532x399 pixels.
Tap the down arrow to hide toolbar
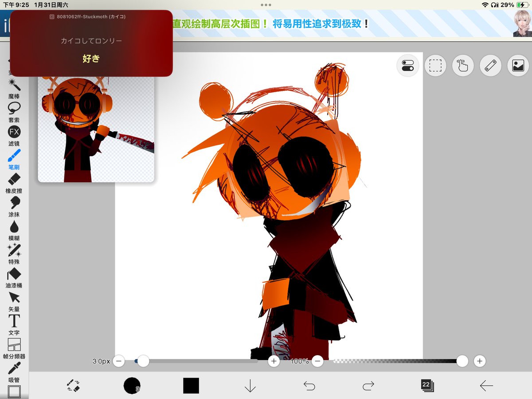tap(250, 385)
